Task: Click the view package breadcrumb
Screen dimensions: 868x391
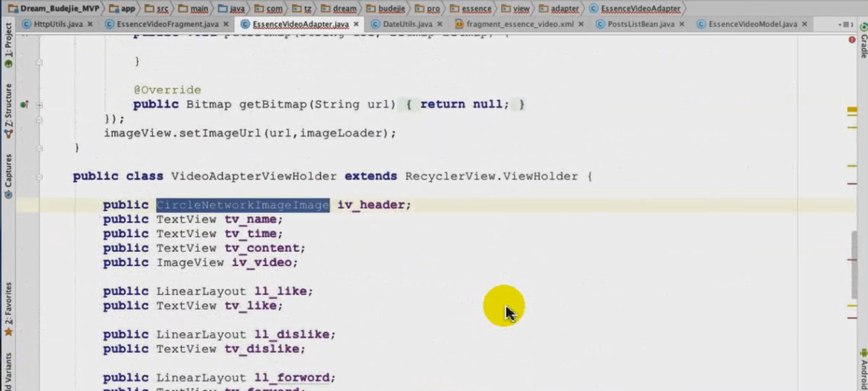Action: tap(515, 9)
